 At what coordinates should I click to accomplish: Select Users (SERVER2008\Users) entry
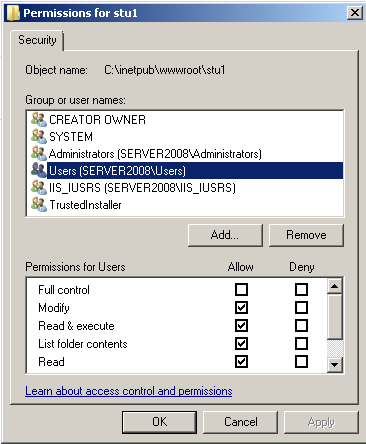click(x=195, y=171)
